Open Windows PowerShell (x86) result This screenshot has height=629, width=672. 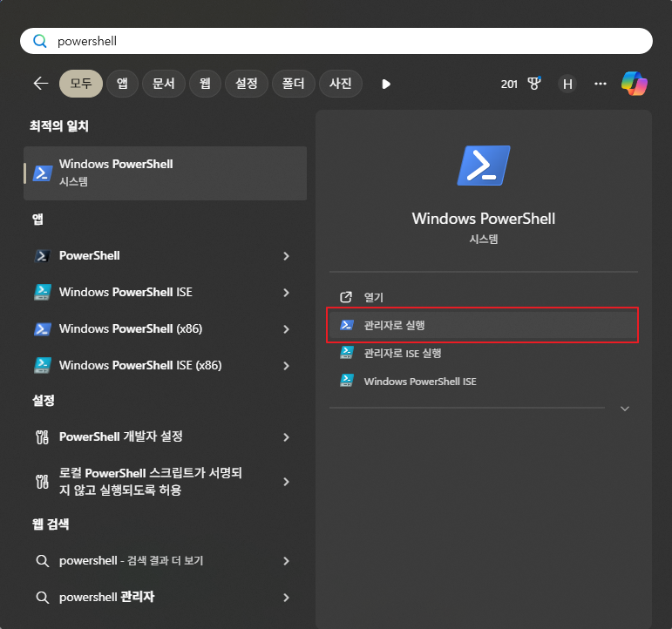coord(165,328)
